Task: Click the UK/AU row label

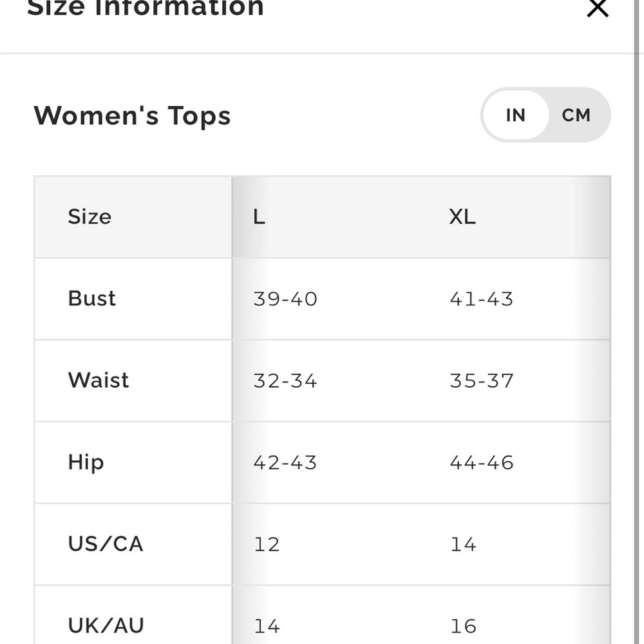Action: [106, 625]
